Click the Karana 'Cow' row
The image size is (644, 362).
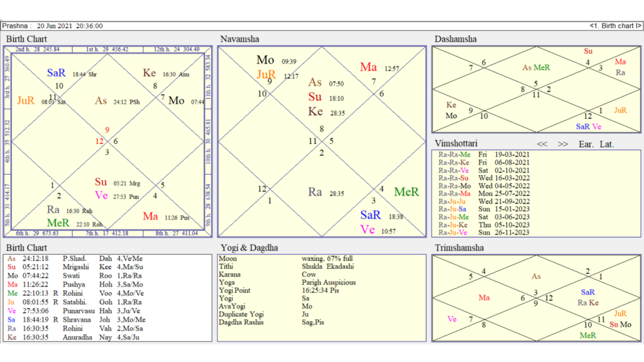click(267, 275)
